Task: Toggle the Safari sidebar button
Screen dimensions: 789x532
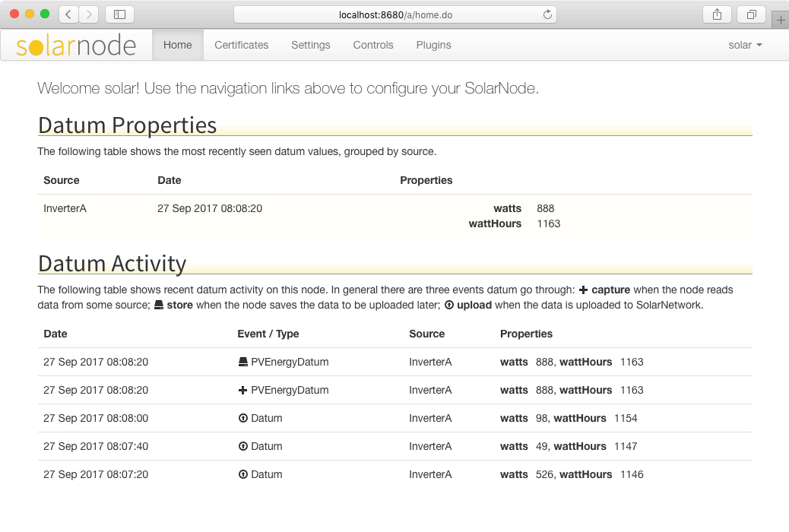Action: coord(119,14)
